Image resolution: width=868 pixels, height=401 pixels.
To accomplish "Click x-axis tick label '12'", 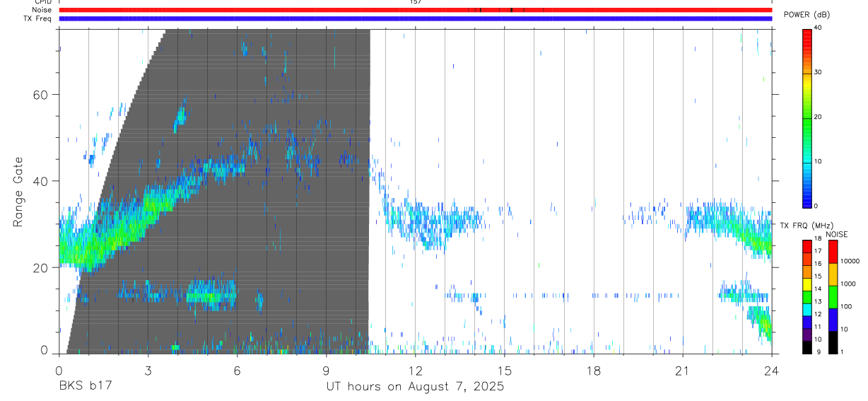I will coord(415,371).
